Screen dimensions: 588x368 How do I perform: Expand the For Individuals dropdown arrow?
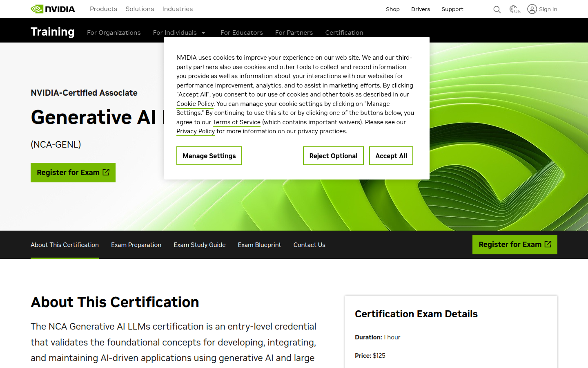point(203,33)
